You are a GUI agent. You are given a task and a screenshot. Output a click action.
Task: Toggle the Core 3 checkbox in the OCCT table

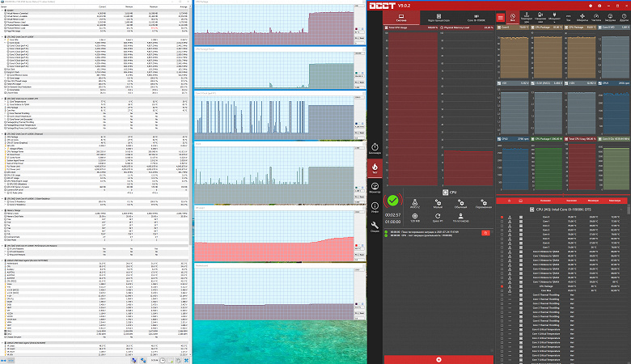tap(502, 230)
